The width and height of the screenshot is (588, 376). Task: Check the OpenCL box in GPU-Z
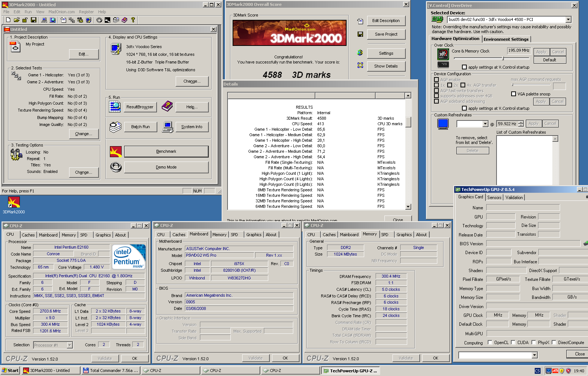(490, 343)
